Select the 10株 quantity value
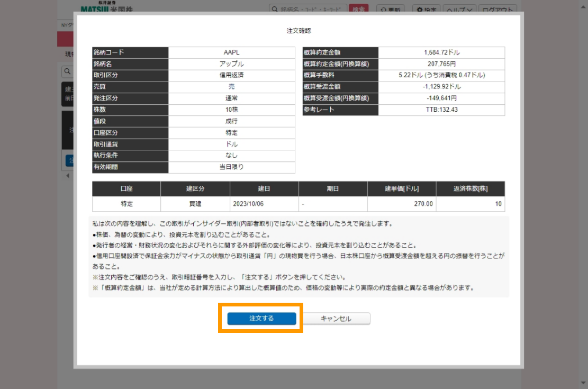This screenshot has height=389, width=588. point(231,110)
